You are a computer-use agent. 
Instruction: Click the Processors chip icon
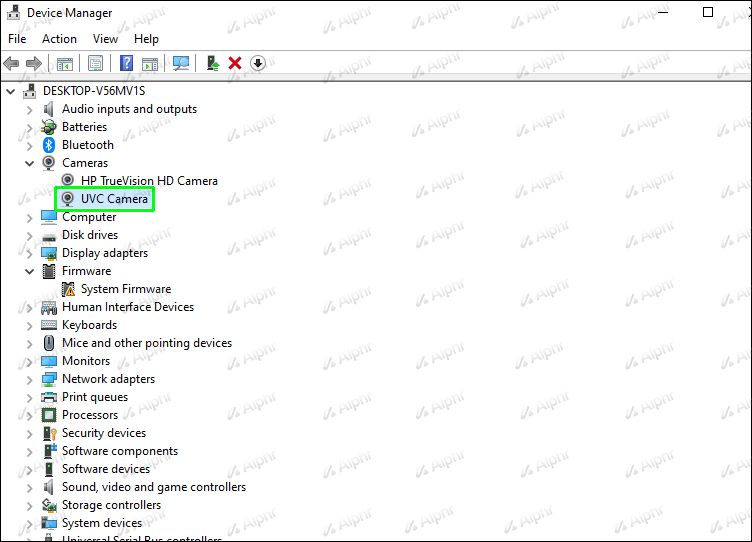(x=49, y=415)
